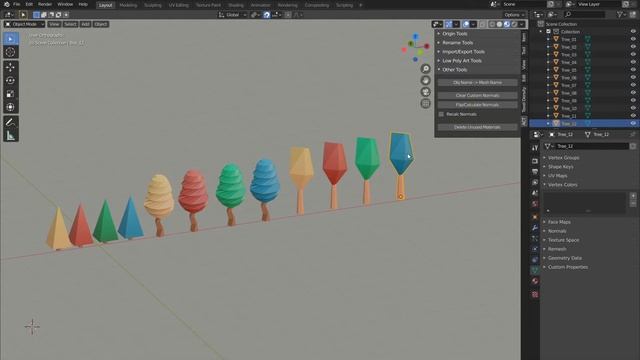Open the viewport Add menu
The image size is (640, 360).
(85, 24)
